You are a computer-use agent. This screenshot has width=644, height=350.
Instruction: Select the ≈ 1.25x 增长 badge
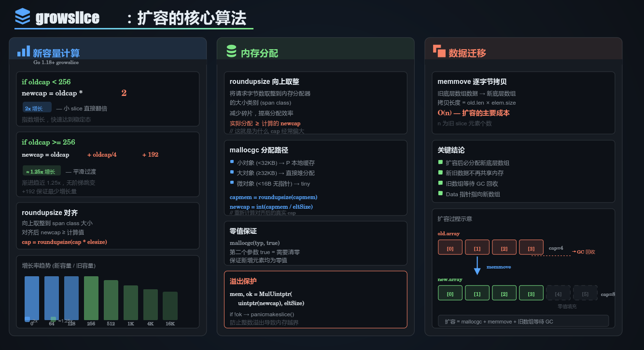pyautogui.click(x=42, y=171)
